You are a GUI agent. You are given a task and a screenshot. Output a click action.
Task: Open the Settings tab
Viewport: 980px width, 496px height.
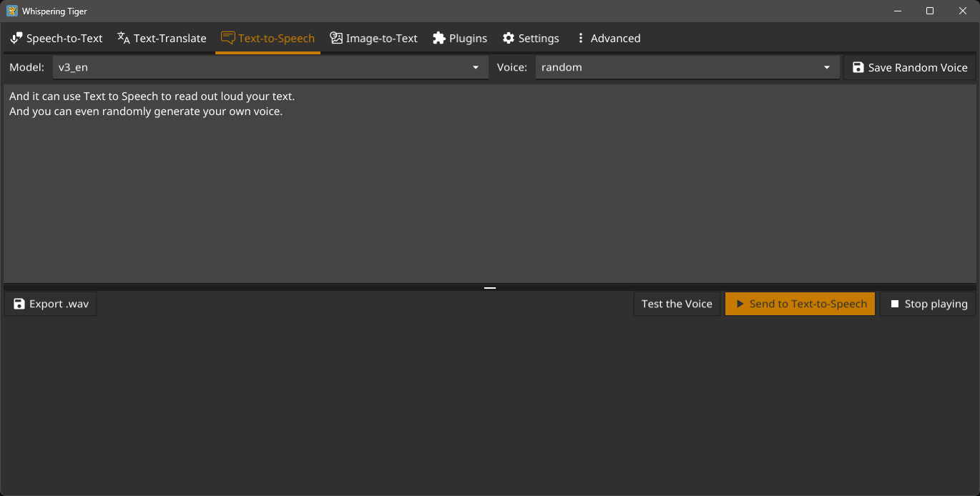(x=531, y=39)
